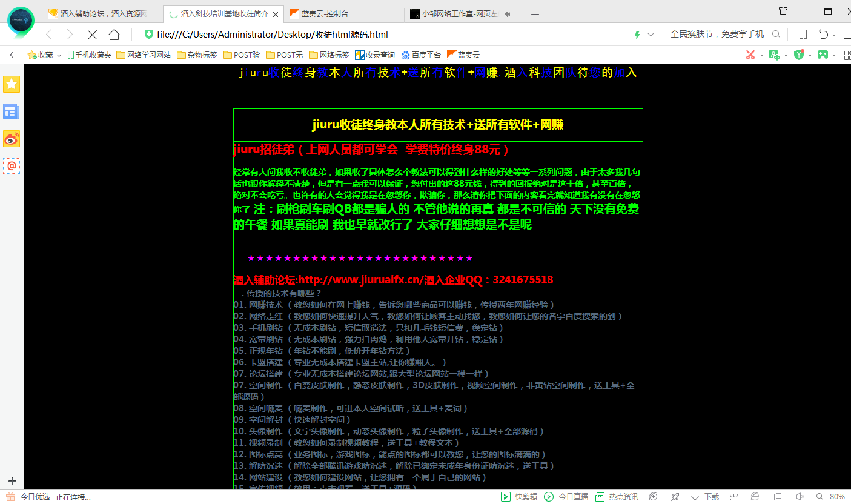851x504 pixels.
Task: Click the 80% zoom level
Action: pos(837,497)
